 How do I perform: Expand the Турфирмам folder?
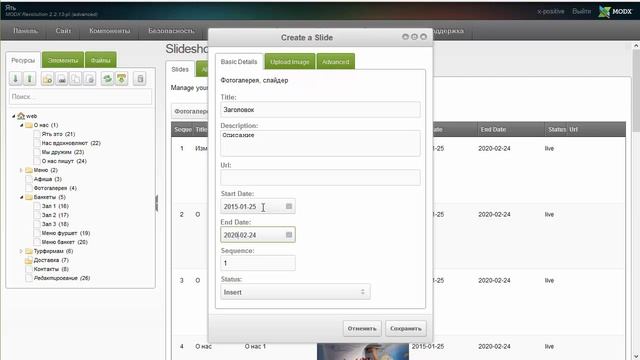pyautogui.click(x=21, y=251)
